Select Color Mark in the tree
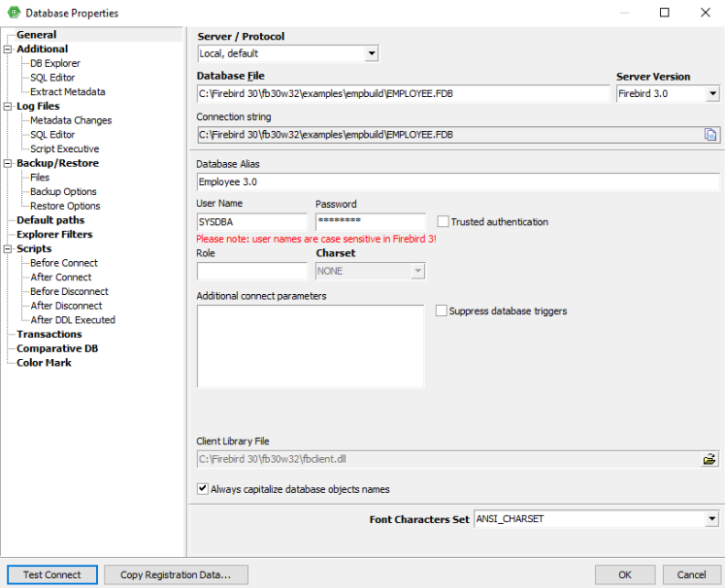 (44, 363)
